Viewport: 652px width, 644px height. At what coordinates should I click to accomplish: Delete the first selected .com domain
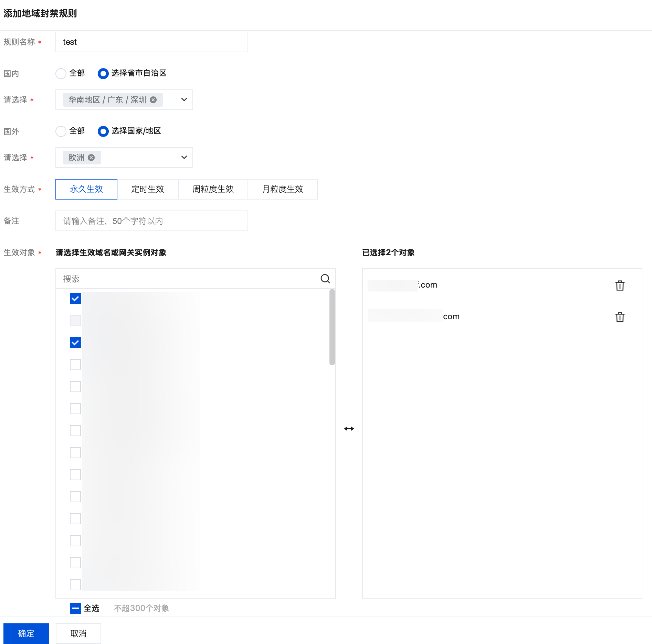tap(620, 286)
